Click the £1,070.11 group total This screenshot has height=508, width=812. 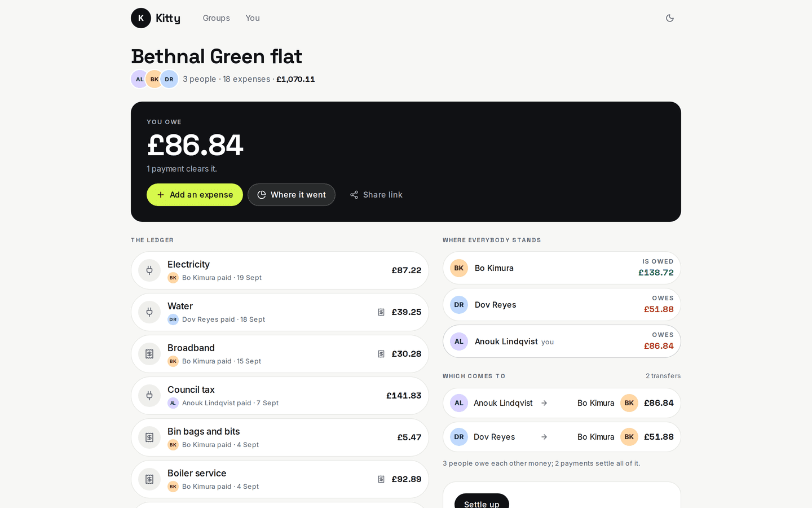[295, 79]
